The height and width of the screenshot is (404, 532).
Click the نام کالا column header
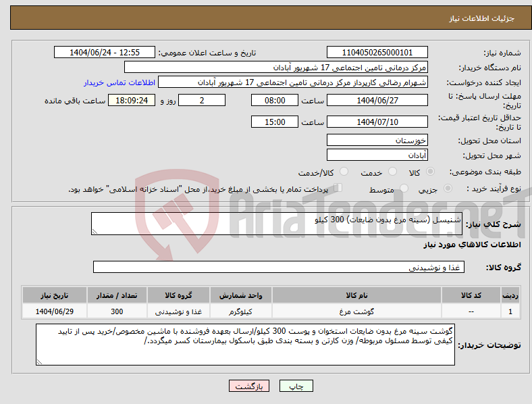(356, 295)
